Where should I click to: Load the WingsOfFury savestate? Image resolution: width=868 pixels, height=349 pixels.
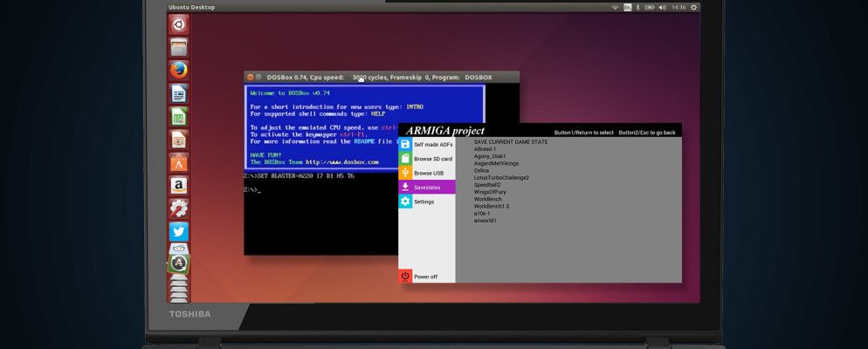tap(490, 192)
